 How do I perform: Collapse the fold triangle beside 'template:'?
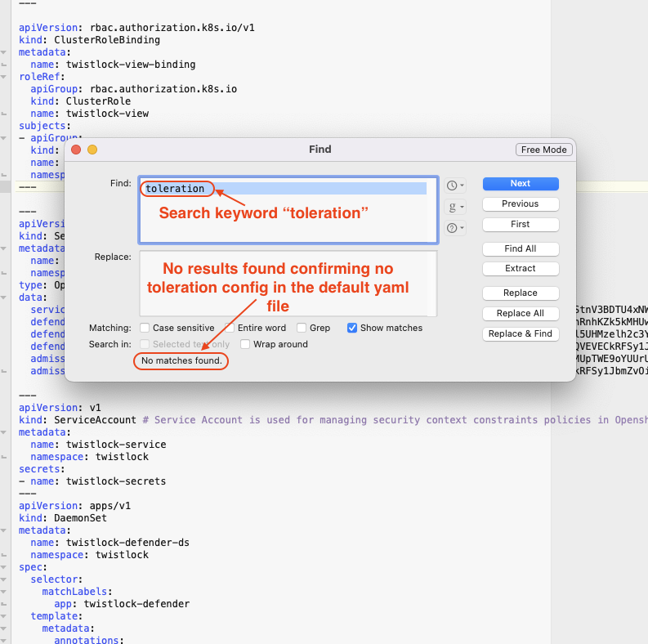pyautogui.click(x=4, y=616)
